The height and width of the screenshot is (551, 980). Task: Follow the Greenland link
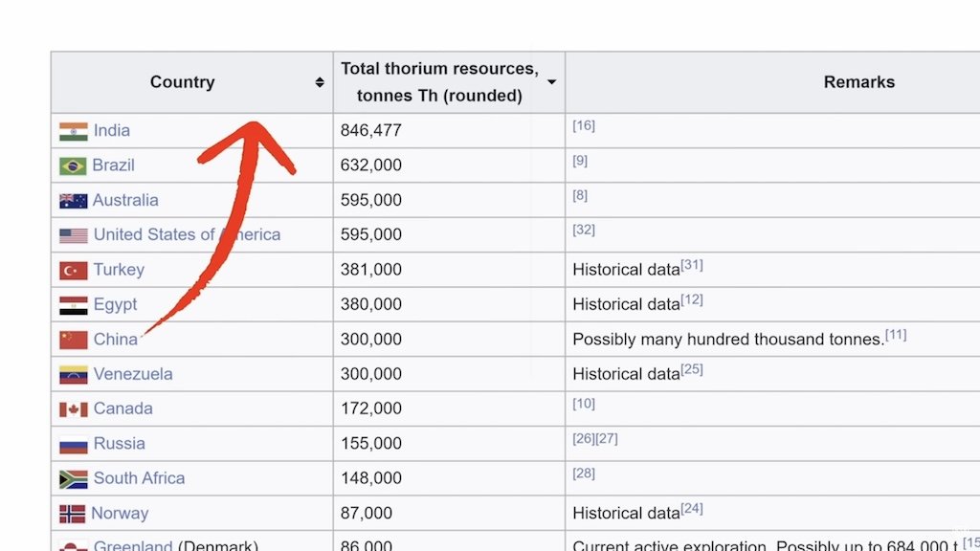click(133, 545)
